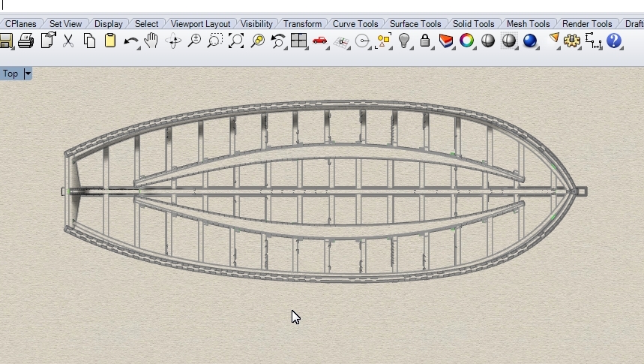The width and height of the screenshot is (644, 364).
Task: Open the Top viewport dropdown arrow
Action: point(28,74)
